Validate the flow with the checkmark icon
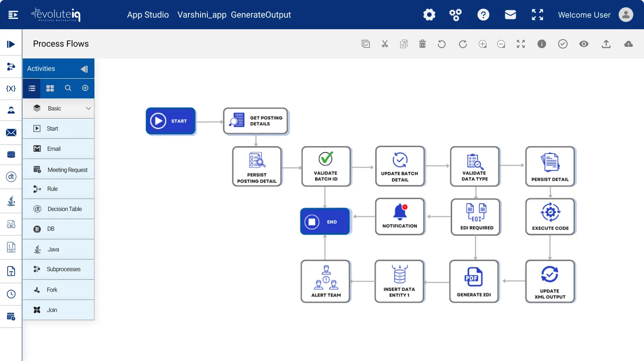 [x=563, y=43]
